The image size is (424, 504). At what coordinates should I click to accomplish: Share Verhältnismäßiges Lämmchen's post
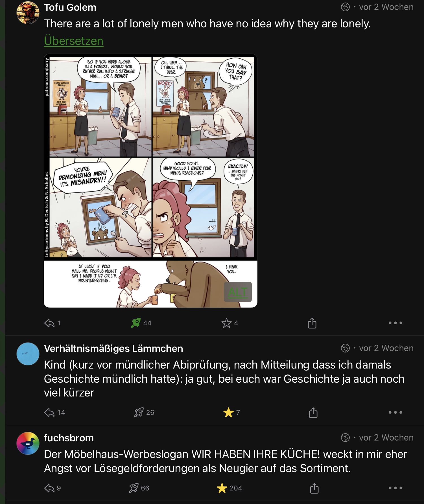(313, 413)
